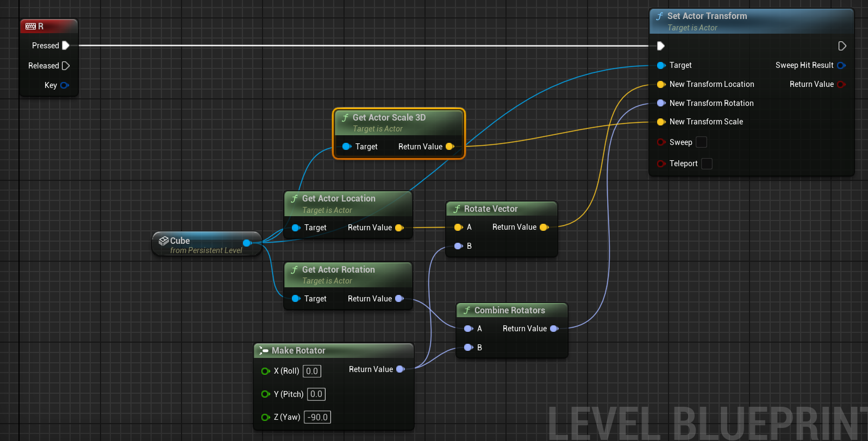The image size is (868, 441).
Task: Select the Cube from Persistent Level node
Action: click(207, 244)
